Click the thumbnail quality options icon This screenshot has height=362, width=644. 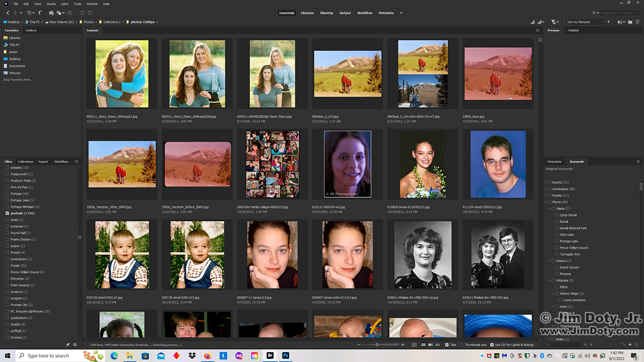(x=540, y=22)
